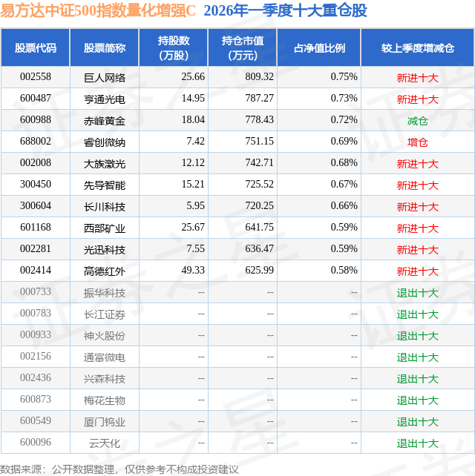Screen dimensions: 475x476
Task: Click the 较上季度增减仓 column header
Action: [x=418, y=47]
